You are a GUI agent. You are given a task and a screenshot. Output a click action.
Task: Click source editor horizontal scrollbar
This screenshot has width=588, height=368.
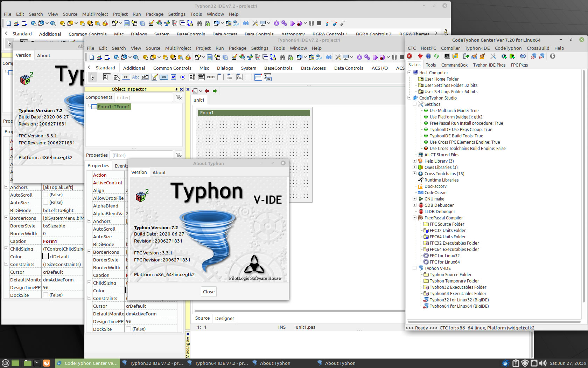point(300,311)
